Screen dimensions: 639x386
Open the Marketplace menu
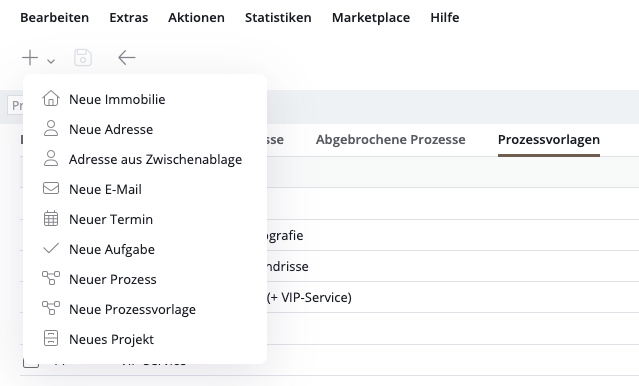point(371,18)
